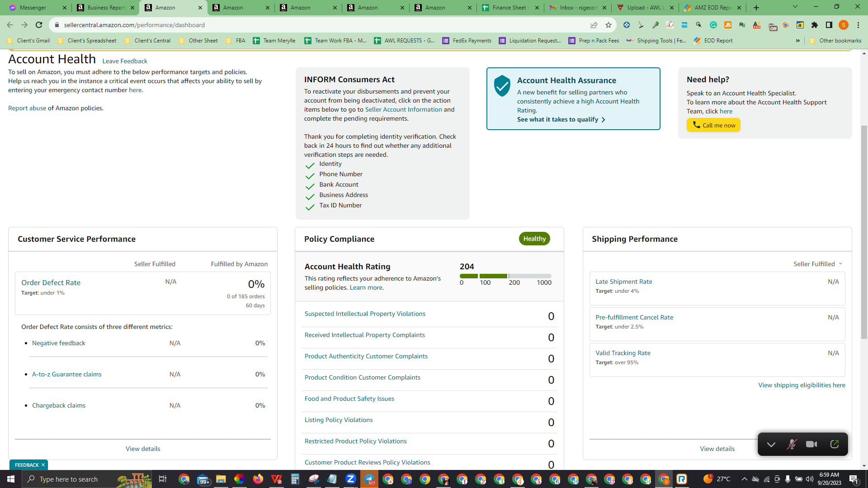Close the FEEDBACK tab with the x
Screen dimensions: 868x488
(x=43, y=465)
